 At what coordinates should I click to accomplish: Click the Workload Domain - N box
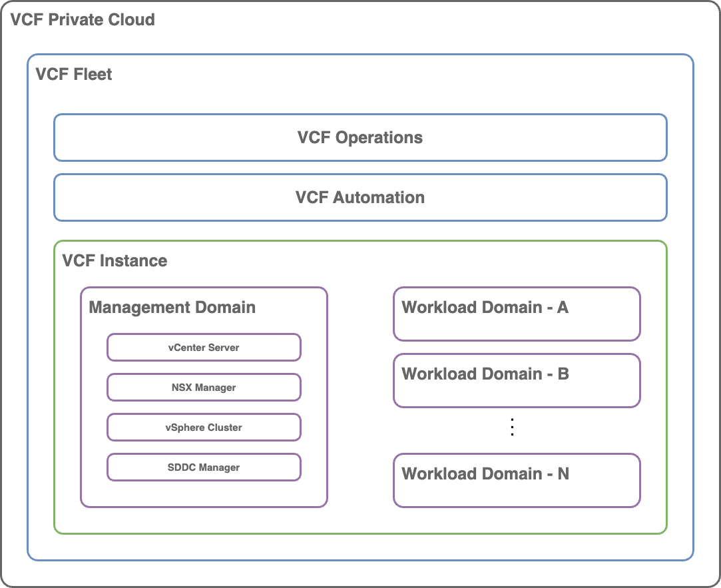click(517, 480)
